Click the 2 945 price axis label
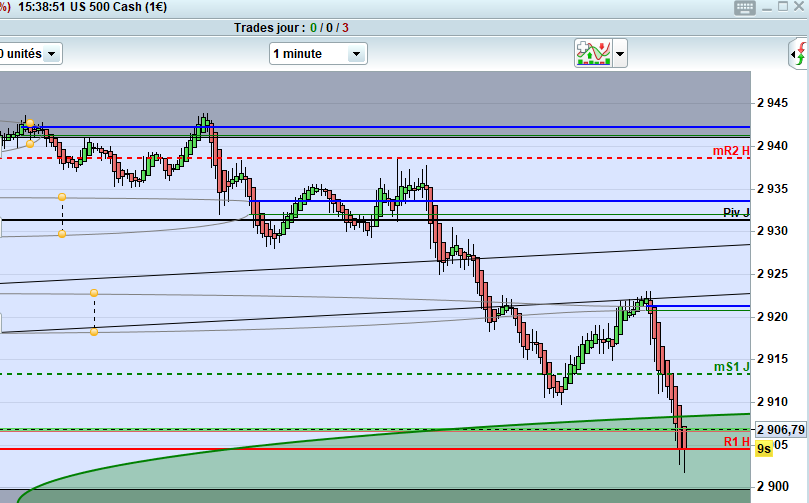 pyautogui.click(x=772, y=103)
